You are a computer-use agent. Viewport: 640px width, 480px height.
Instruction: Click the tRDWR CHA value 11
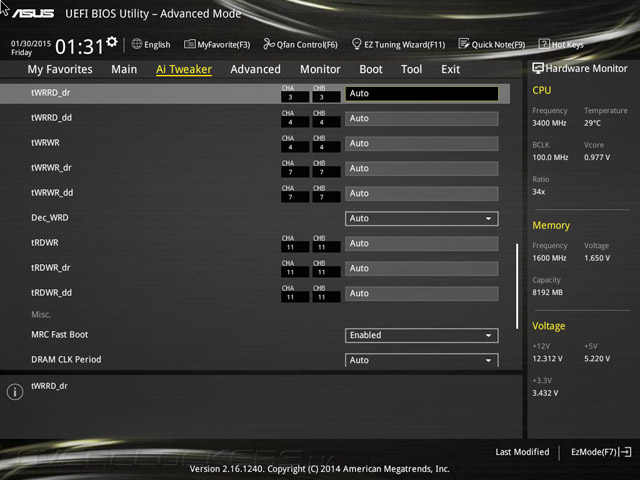pos(295,247)
